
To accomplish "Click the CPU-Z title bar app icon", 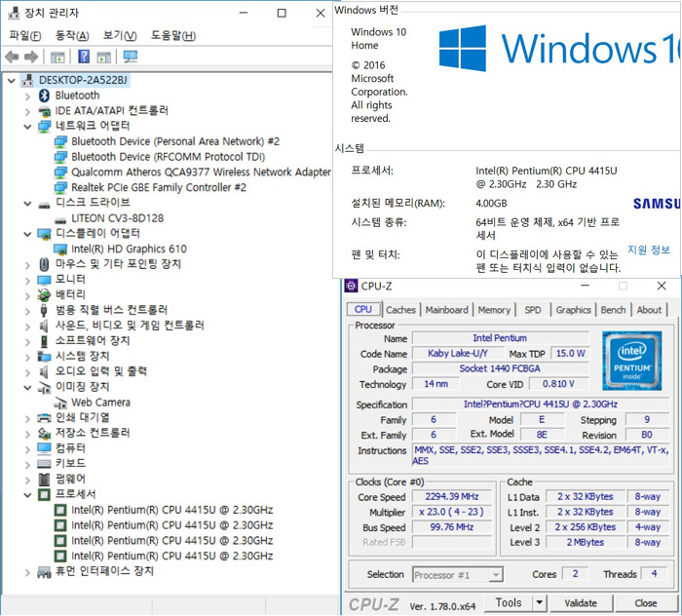I will (x=351, y=286).
